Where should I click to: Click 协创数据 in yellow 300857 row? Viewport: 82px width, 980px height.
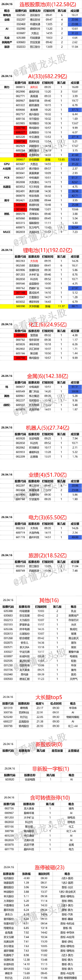(x=34, y=160)
